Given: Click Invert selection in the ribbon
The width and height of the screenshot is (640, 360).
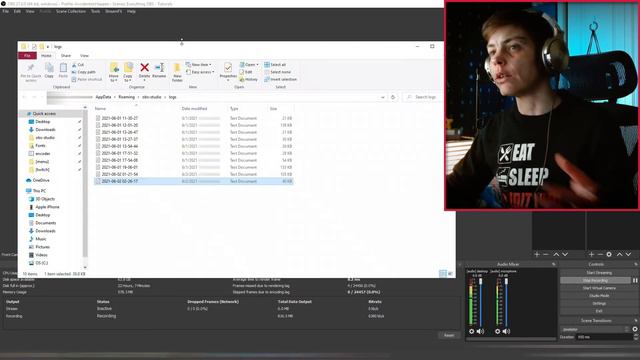Looking at the screenshot, I should click(x=280, y=79).
